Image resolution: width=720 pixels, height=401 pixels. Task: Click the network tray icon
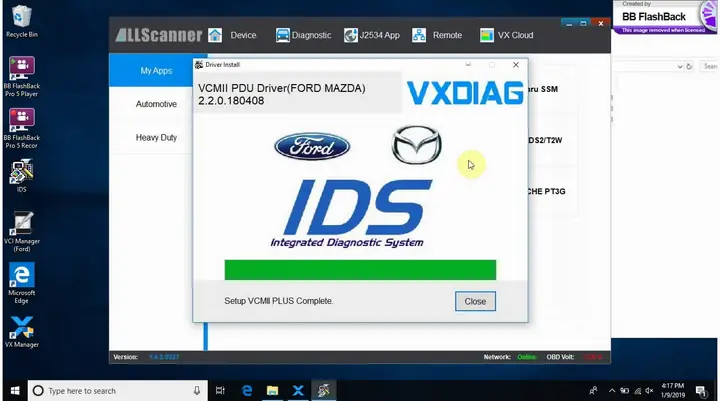pyautogui.click(x=637, y=391)
